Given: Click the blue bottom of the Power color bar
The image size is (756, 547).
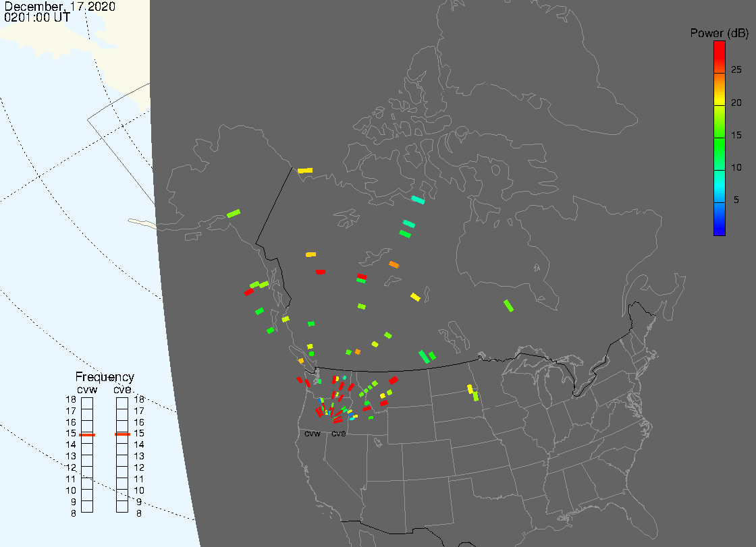Looking at the screenshot, I should point(720,219).
